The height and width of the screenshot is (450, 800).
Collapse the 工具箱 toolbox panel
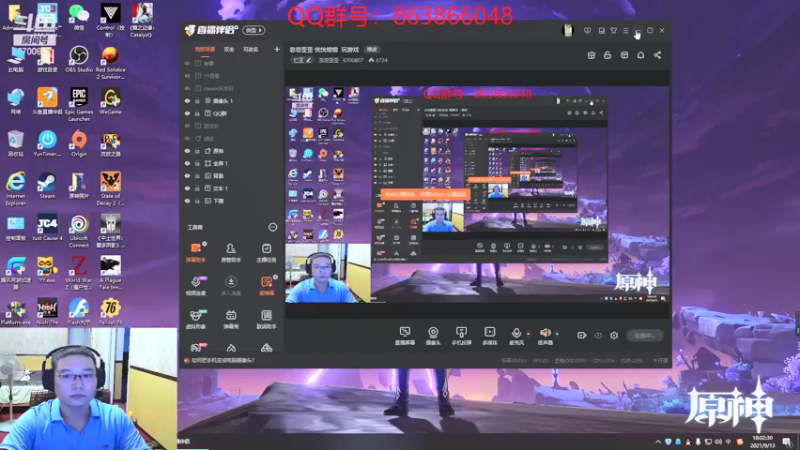coord(272,227)
